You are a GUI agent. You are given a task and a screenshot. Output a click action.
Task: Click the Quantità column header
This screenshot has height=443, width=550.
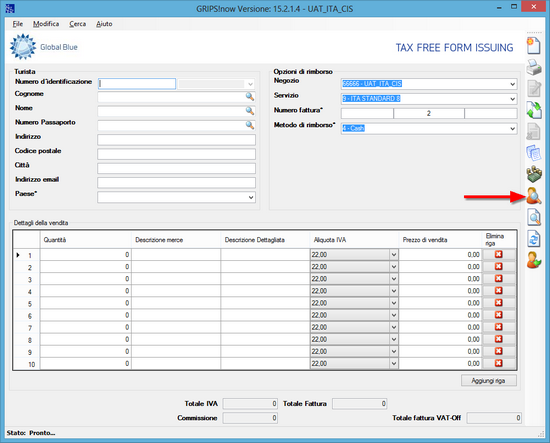click(x=86, y=240)
